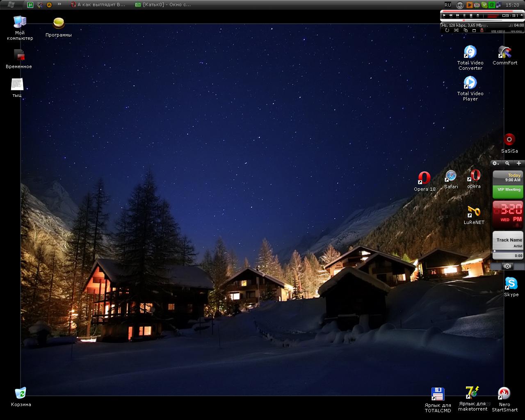The image size is (525, 420).
Task: Open the Opera 10 desktop shortcut
Action: pyautogui.click(x=424, y=178)
